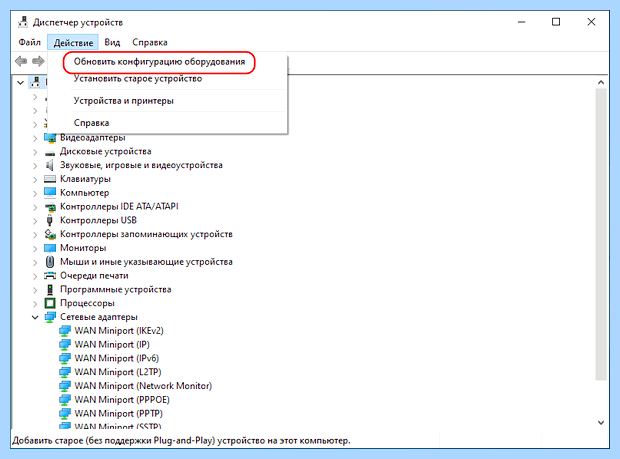The width and height of the screenshot is (620, 459).
Task: Click the Мониторы screen icon
Action: [50, 248]
